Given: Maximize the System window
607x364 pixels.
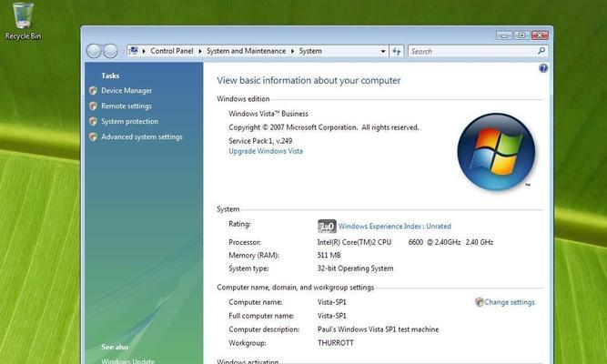Looking at the screenshot, I should (x=521, y=35).
